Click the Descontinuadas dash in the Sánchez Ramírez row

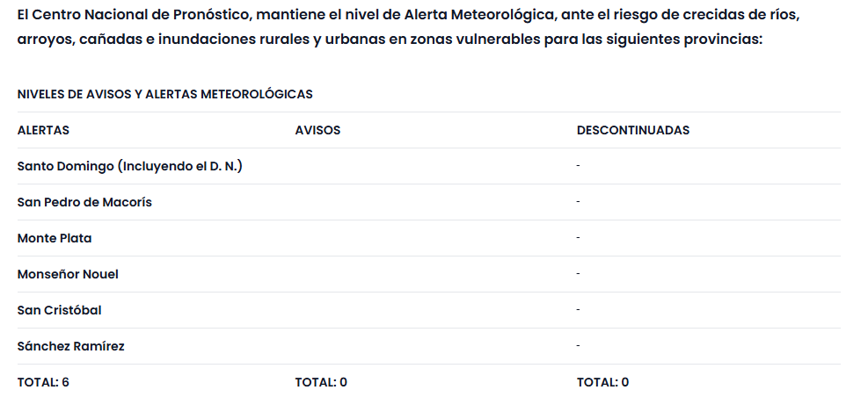click(579, 346)
